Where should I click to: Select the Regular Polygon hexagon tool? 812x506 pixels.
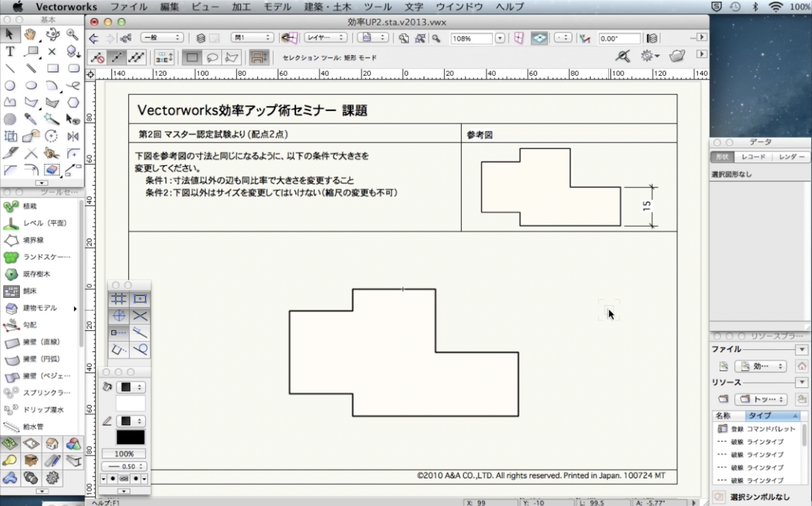73,103
